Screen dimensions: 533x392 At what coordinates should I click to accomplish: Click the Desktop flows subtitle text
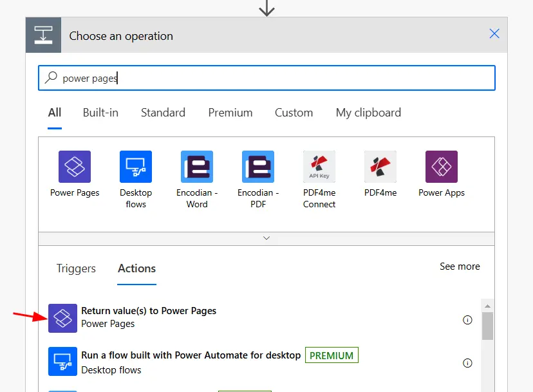[x=111, y=370]
